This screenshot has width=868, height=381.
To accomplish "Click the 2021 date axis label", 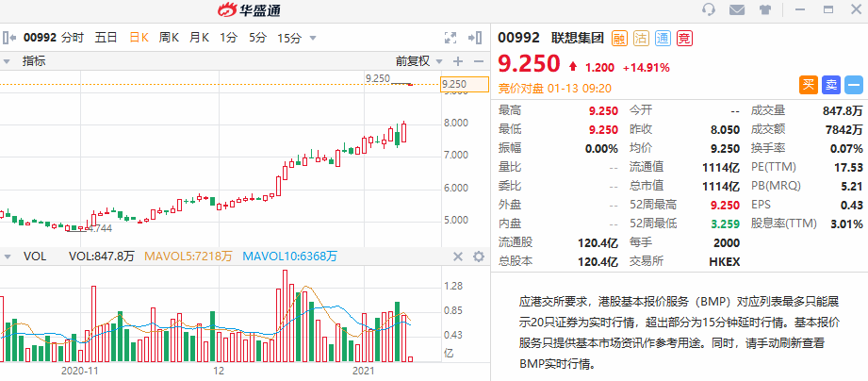I will click(364, 370).
